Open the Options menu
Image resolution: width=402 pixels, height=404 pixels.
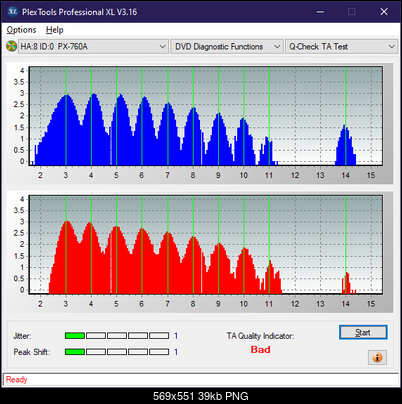tap(21, 30)
